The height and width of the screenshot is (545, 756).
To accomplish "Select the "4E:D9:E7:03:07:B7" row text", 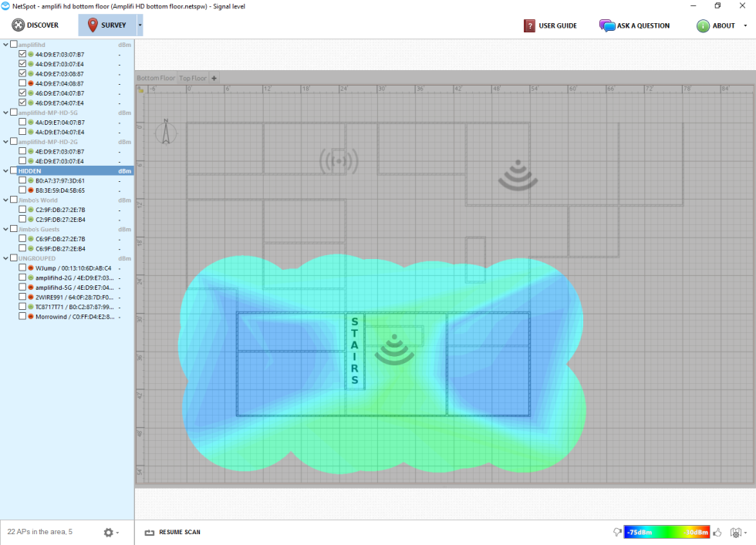I will pos(60,151).
